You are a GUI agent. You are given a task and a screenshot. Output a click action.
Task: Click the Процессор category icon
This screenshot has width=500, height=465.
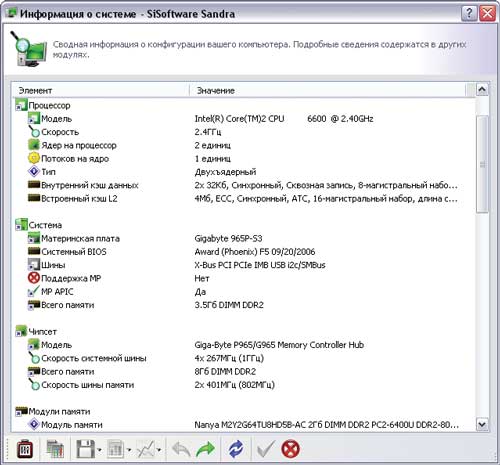click(21, 105)
